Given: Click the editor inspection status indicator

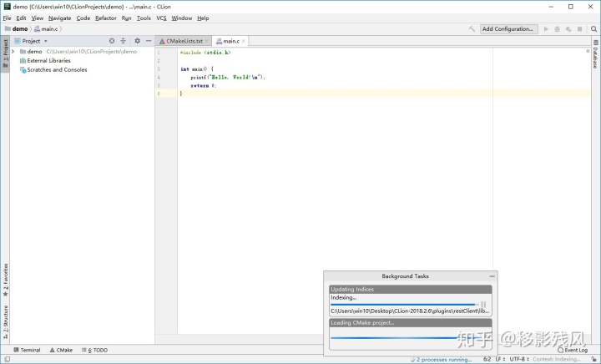Looking at the screenshot, I should (588, 51).
